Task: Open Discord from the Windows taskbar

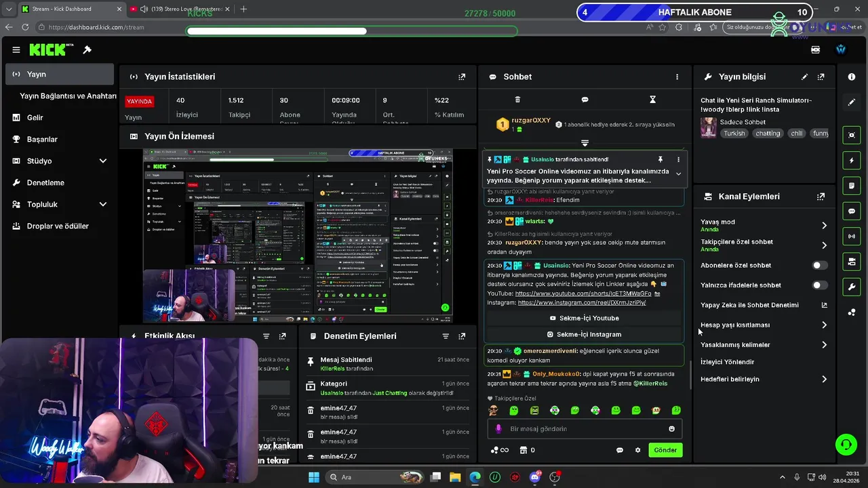Action: (x=535, y=477)
